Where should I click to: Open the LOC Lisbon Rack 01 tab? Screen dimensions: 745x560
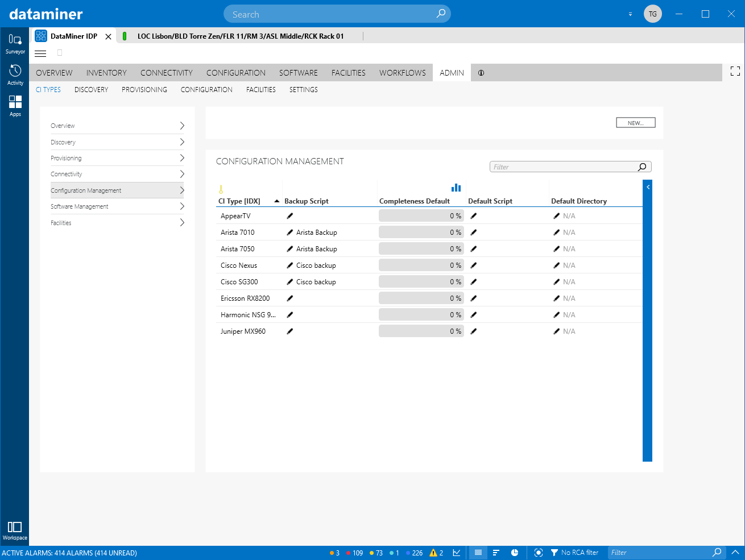(x=241, y=36)
